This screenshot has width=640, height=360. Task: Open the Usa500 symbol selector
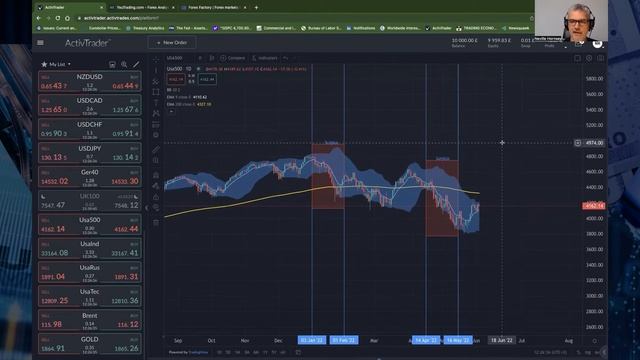click(x=175, y=58)
